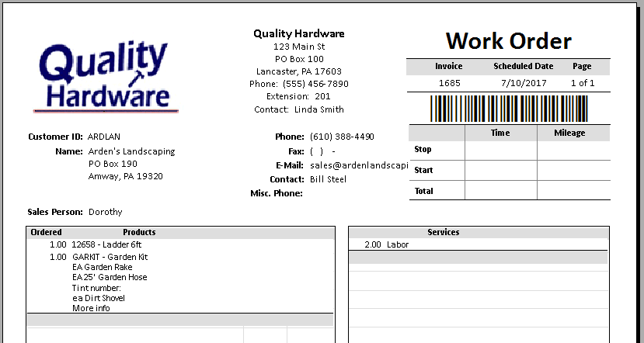Select the contact name Bill Steel
The width and height of the screenshot is (644, 343).
point(328,179)
